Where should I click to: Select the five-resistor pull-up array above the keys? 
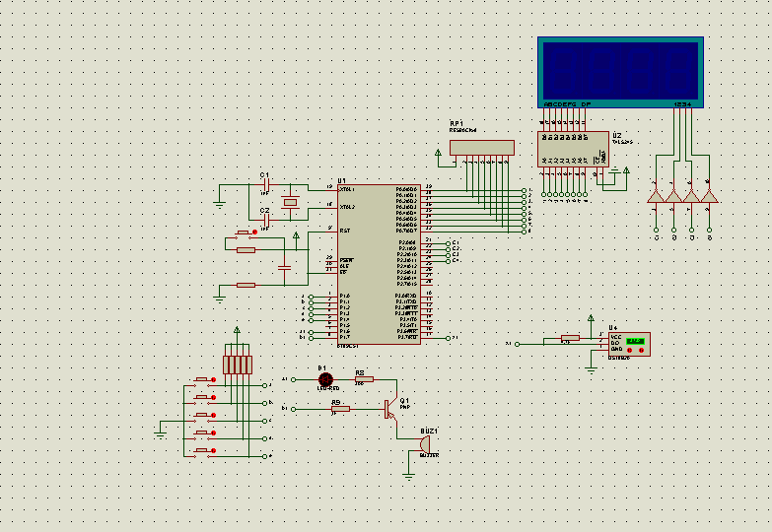click(238, 365)
